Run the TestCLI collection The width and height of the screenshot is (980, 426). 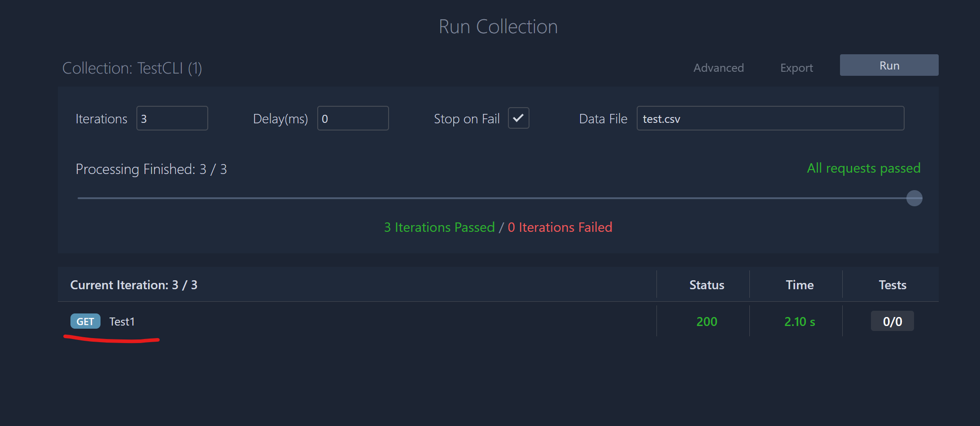[888, 65]
